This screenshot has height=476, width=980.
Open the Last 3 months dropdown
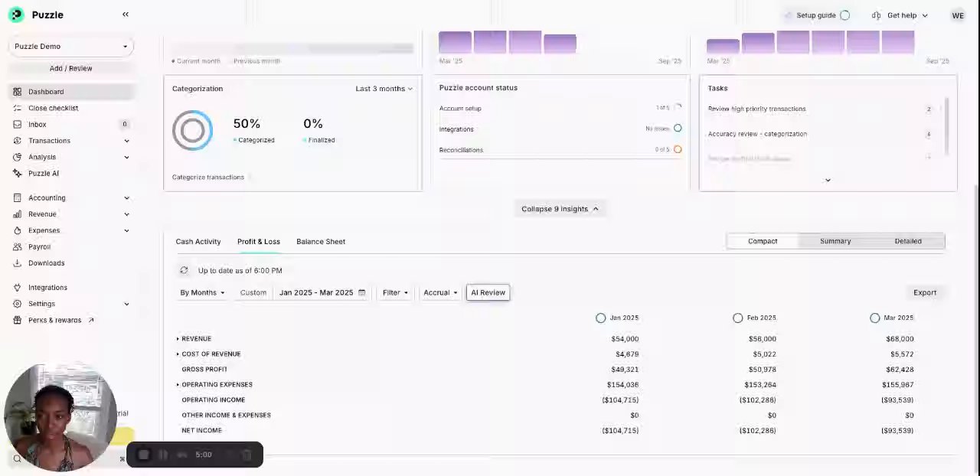click(x=384, y=89)
